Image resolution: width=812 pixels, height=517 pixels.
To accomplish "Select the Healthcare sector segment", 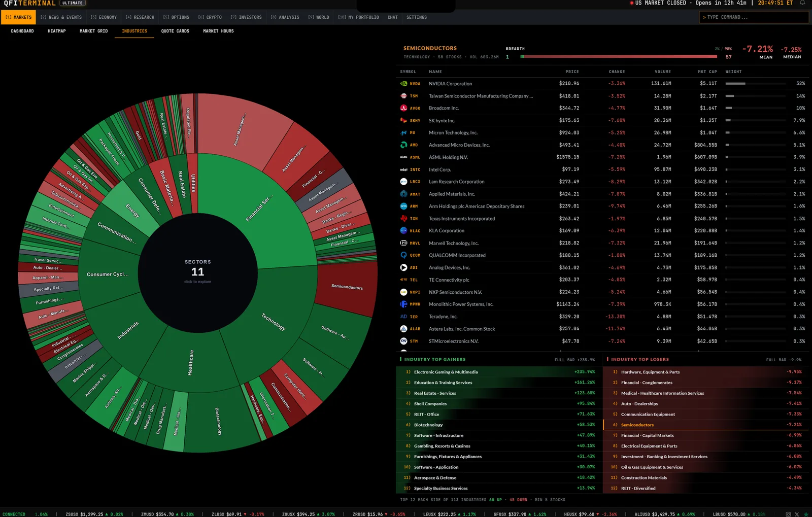I will click(190, 362).
